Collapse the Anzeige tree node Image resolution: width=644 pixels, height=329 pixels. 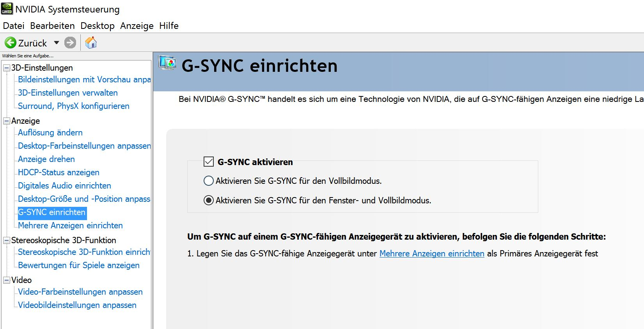tap(7, 121)
